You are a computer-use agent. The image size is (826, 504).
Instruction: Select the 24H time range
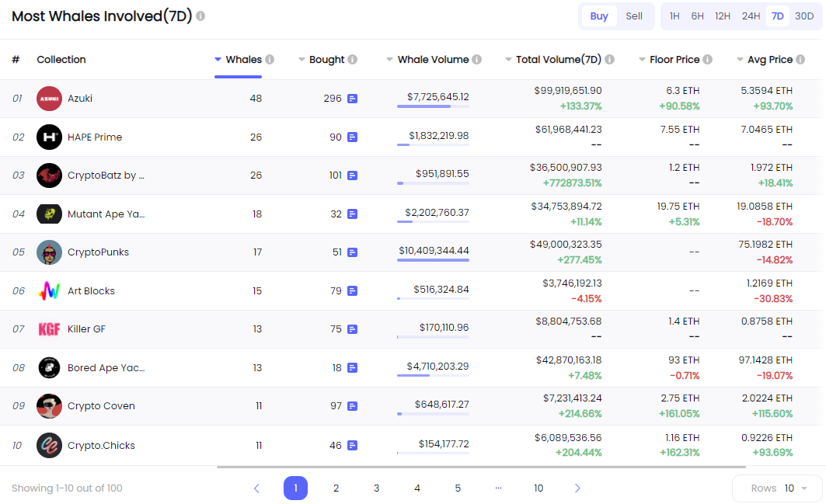coord(751,16)
